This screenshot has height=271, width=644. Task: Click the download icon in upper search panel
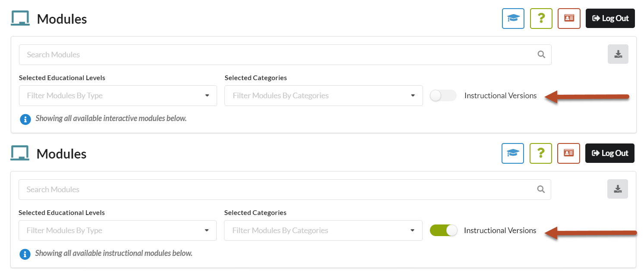tap(618, 54)
